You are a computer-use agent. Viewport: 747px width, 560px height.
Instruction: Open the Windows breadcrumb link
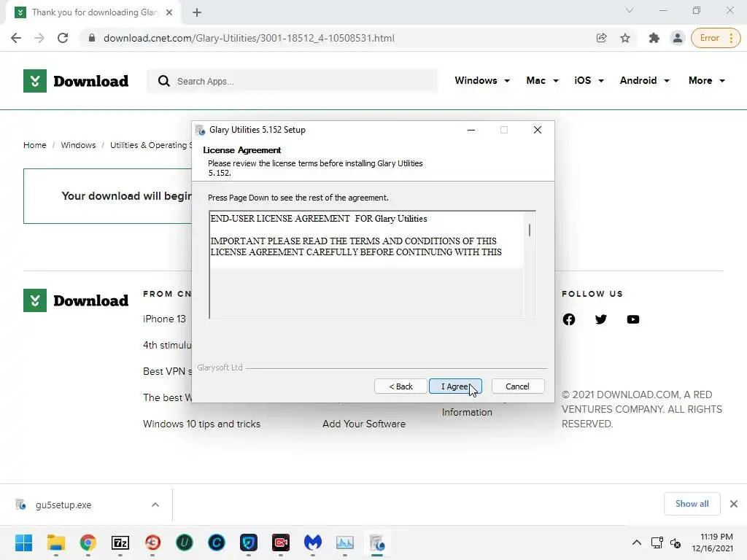point(78,145)
